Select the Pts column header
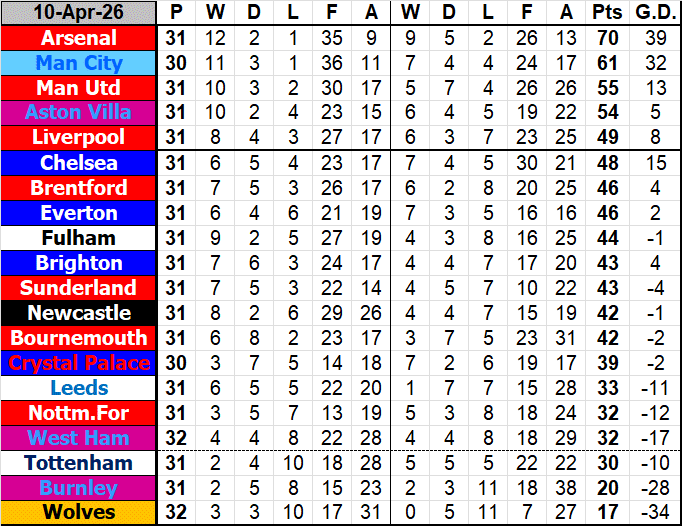The height and width of the screenshot is (526, 682). pos(605,13)
